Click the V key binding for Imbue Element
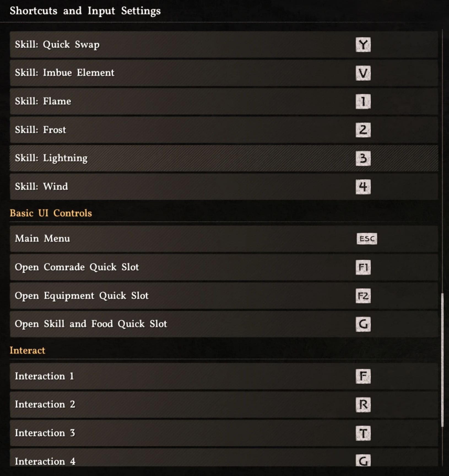 363,73
